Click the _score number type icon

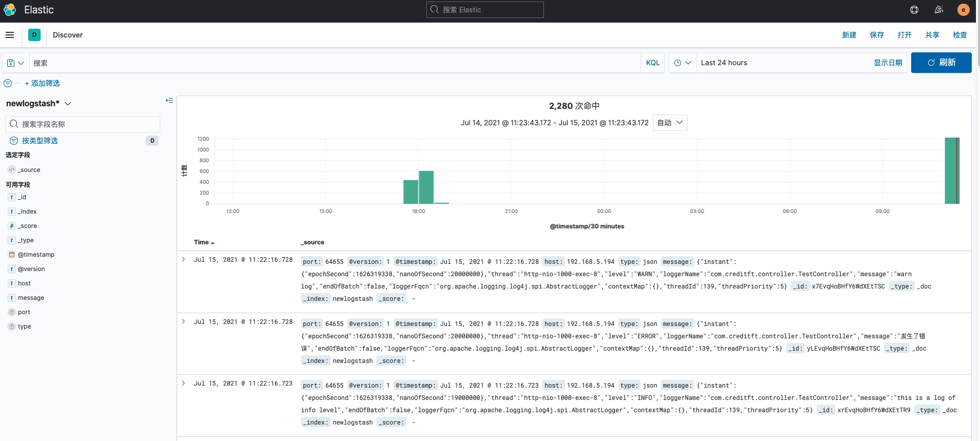coord(12,226)
